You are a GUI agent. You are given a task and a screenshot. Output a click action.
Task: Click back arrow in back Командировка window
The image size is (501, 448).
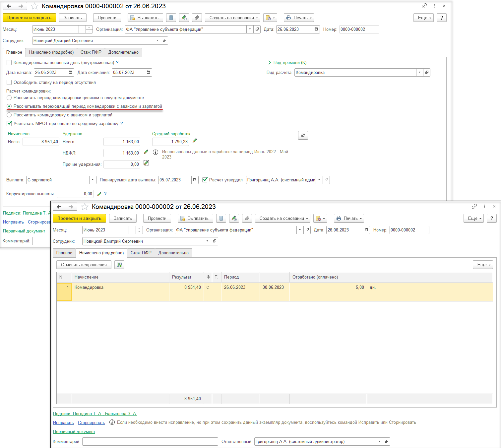click(9, 6)
